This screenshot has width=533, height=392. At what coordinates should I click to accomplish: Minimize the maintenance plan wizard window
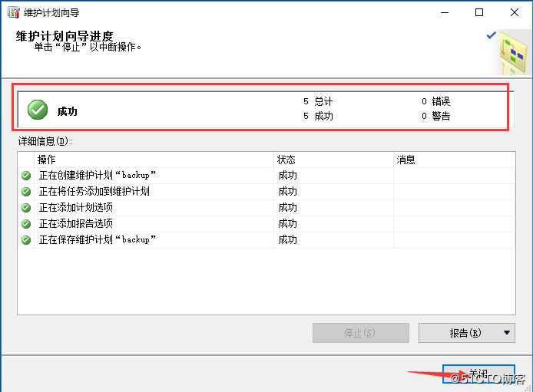coord(445,12)
